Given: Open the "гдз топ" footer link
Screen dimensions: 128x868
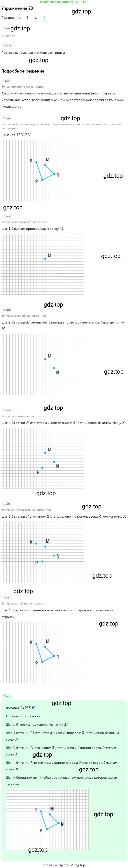Looking at the screenshot, I should (x=64, y=865).
